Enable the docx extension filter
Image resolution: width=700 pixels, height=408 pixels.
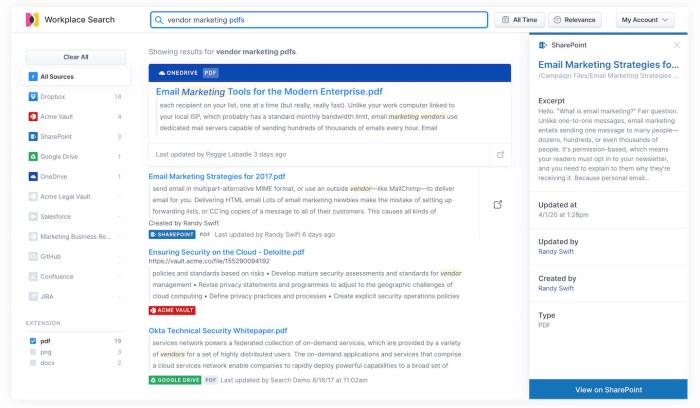[x=33, y=363]
